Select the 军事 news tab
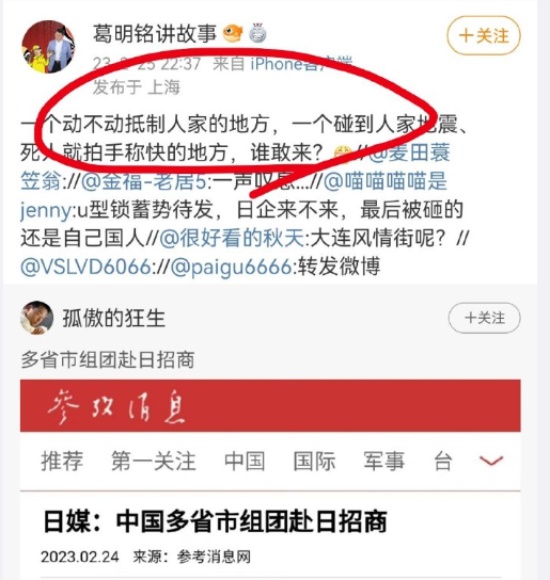The image size is (550, 580). point(384,461)
